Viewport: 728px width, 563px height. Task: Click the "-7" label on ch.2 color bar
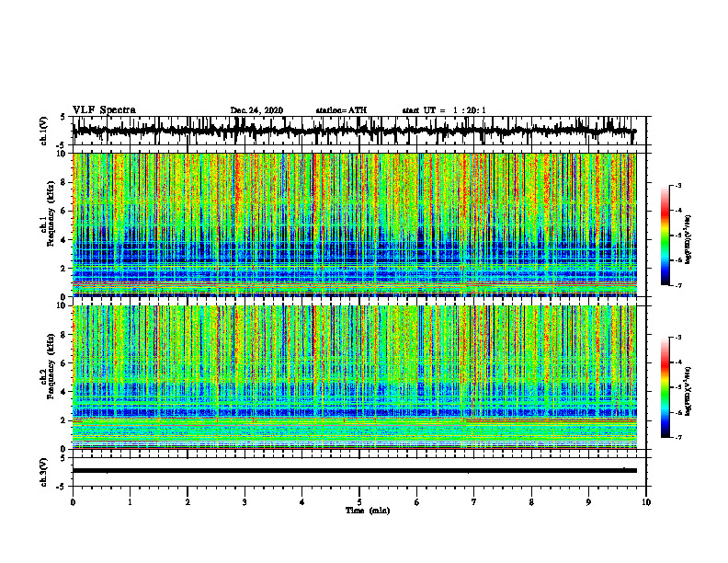coord(678,437)
